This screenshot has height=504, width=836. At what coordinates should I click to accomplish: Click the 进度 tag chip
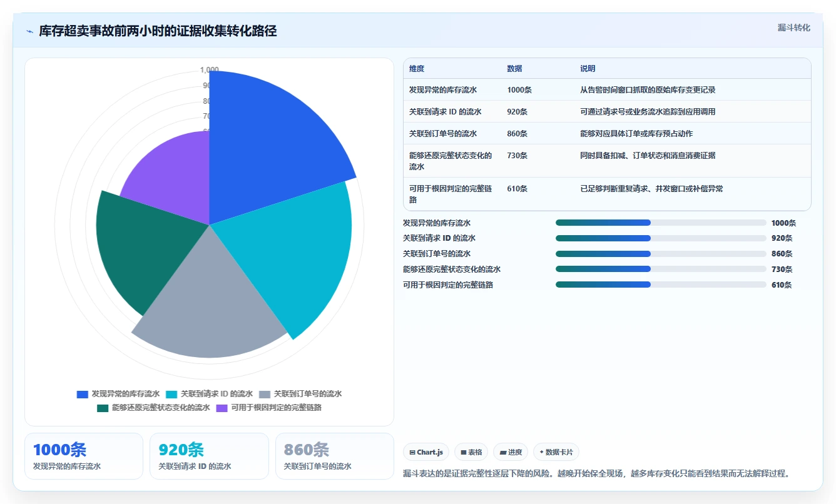click(511, 452)
